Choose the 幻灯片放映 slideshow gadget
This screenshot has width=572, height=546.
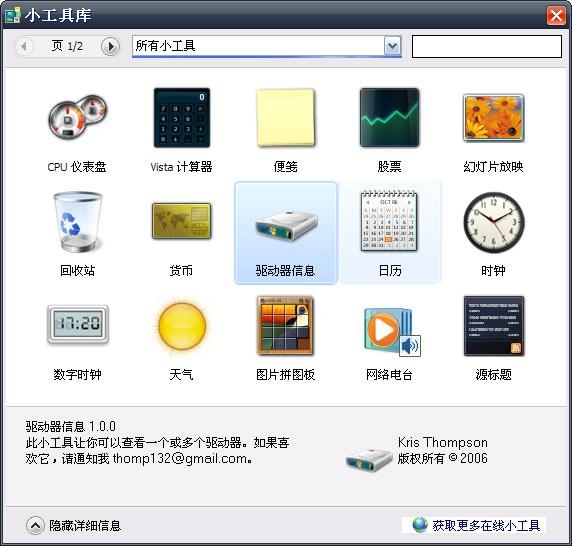tap(493, 117)
